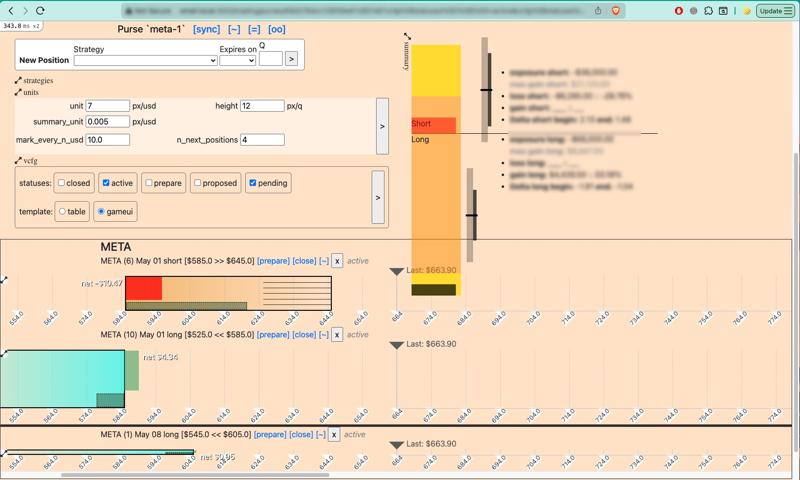Remove META (1) May 08 long with x

(334, 435)
